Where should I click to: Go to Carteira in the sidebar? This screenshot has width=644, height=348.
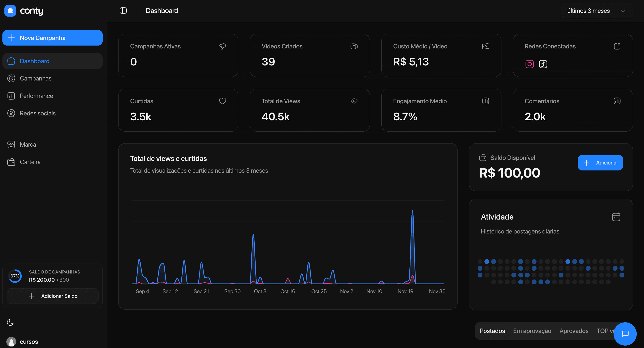pos(30,162)
